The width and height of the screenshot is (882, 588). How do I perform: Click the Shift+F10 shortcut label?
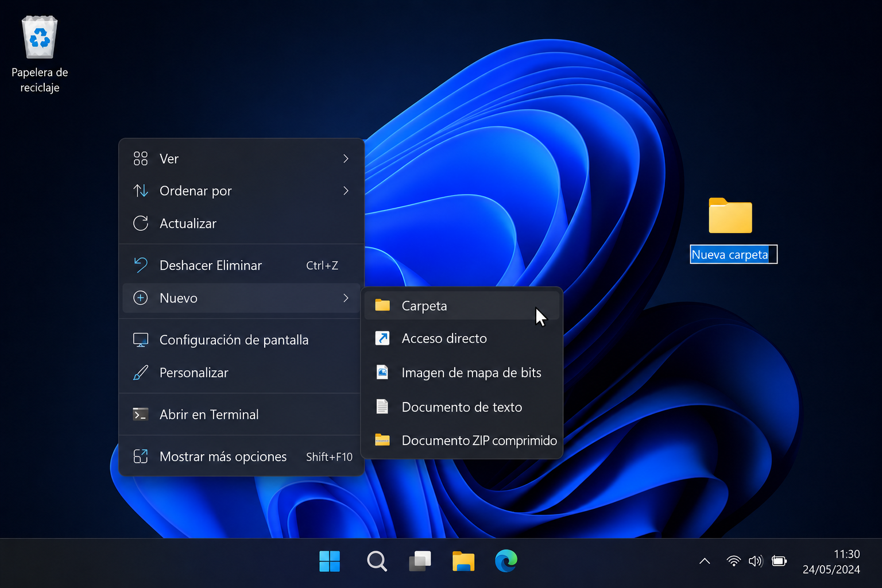[329, 457]
